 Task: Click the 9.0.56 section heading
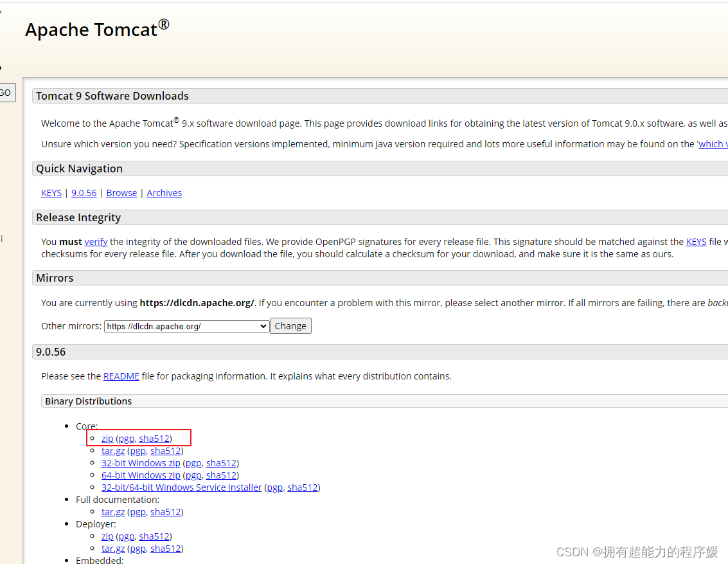pyautogui.click(x=51, y=352)
